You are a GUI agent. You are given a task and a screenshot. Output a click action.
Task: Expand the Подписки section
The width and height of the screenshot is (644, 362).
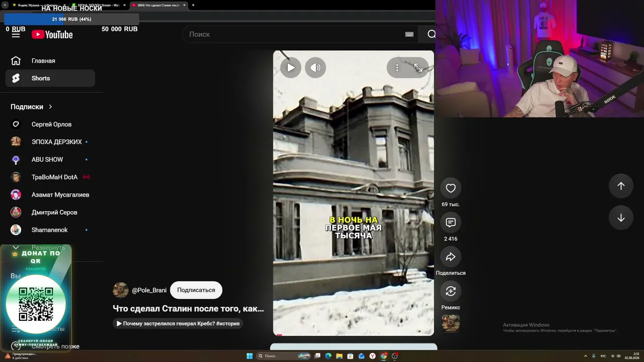tap(31, 107)
